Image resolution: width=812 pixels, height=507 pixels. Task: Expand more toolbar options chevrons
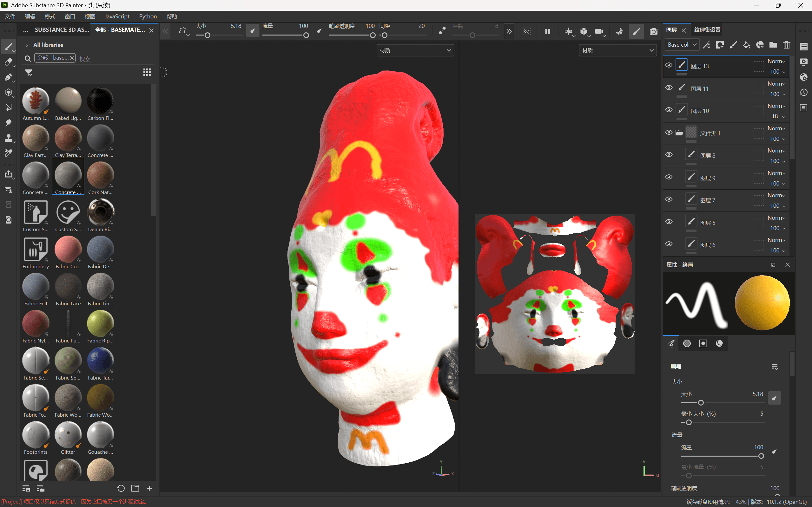(509, 31)
